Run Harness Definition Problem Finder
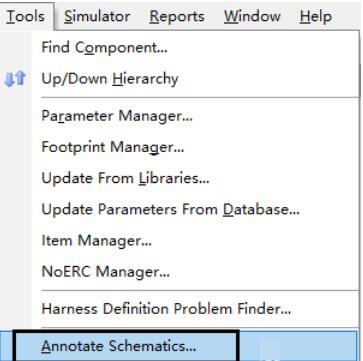Image resolution: width=363 pixels, height=361 pixels. pos(166,309)
